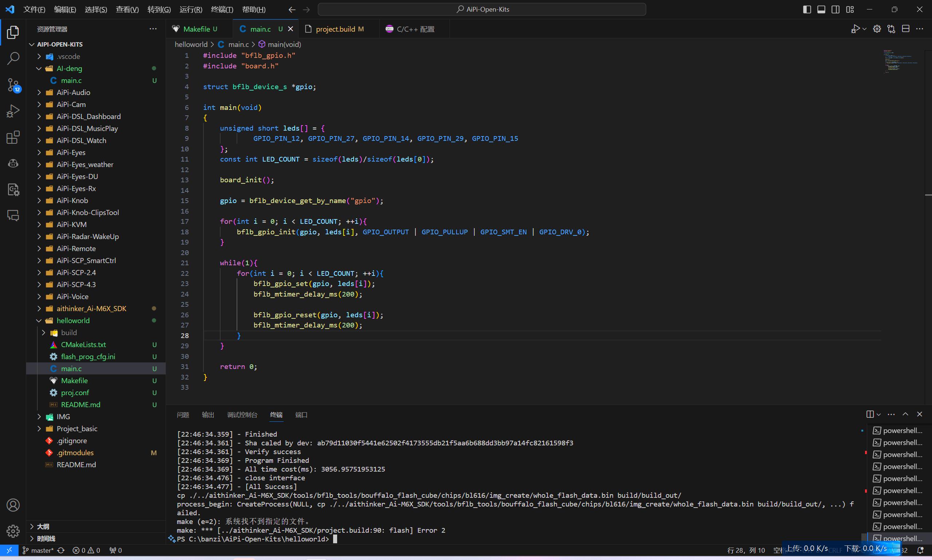Open split terminal dropdown arrow
The height and width of the screenshot is (560, 932).
point(878,414)
